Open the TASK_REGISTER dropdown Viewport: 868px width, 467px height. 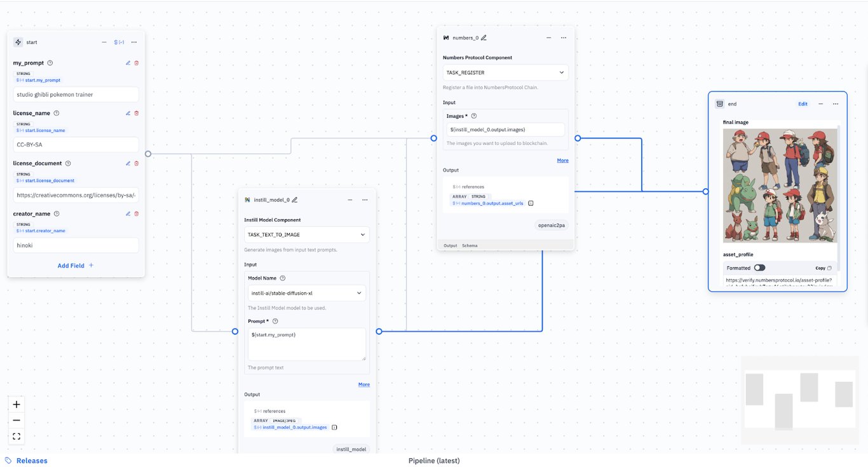[x=505, y=72]
